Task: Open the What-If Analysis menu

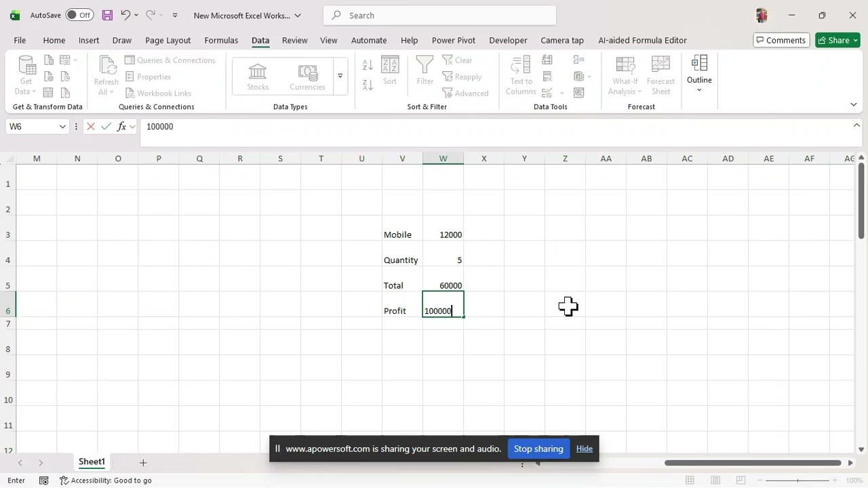Action: click(x=625, y=76)
